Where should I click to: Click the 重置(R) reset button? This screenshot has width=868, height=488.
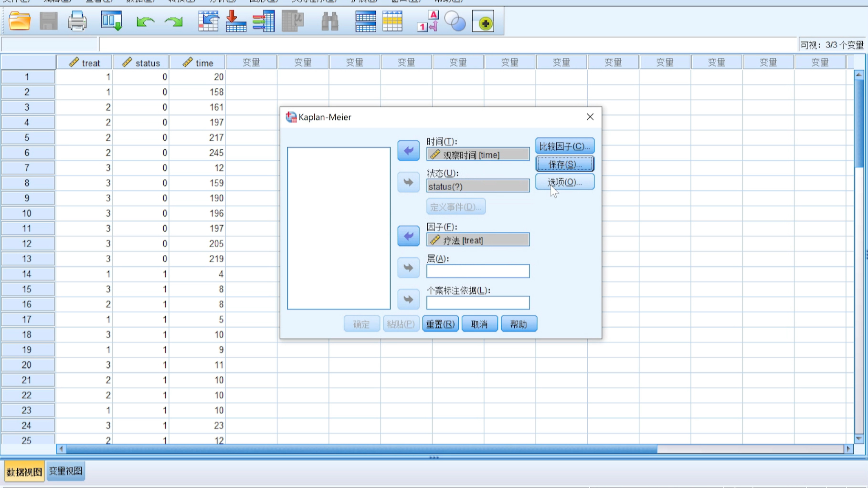coord(440,324)
